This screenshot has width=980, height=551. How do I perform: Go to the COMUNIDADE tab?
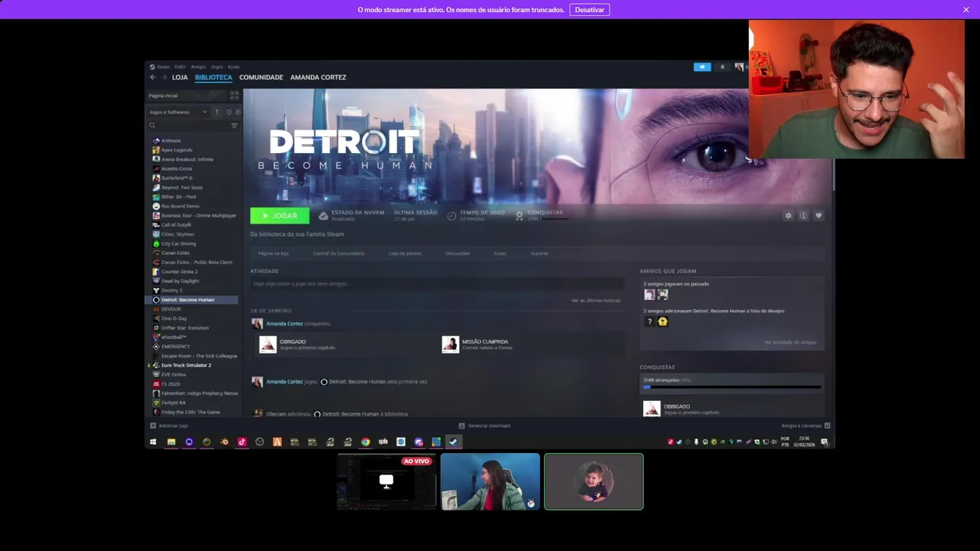click(261, 77)
